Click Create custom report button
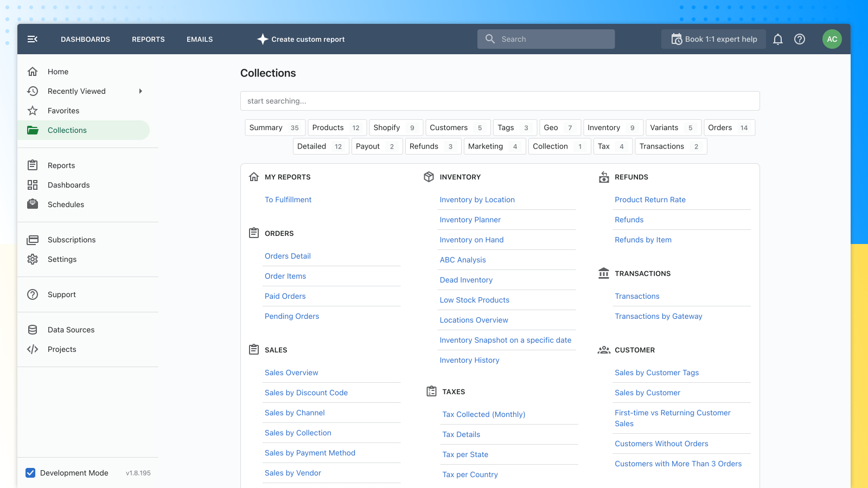 point(301,39)
